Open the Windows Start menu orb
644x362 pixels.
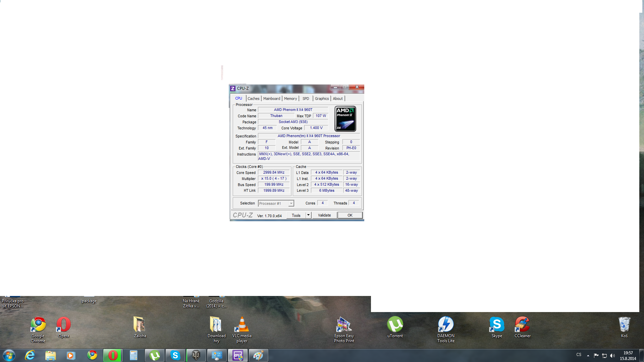pos(9,355)
